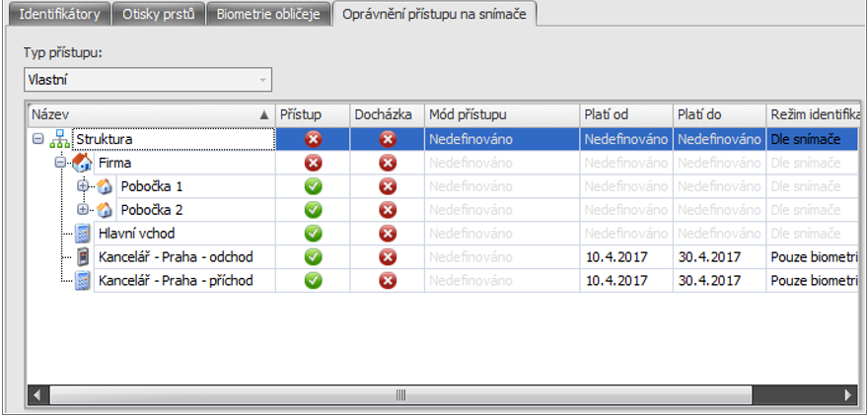Toggle Docházka cross for Kancelář - Praha - příchod
Viewport: 868px width, 417px height.
[x=388, y=280]
